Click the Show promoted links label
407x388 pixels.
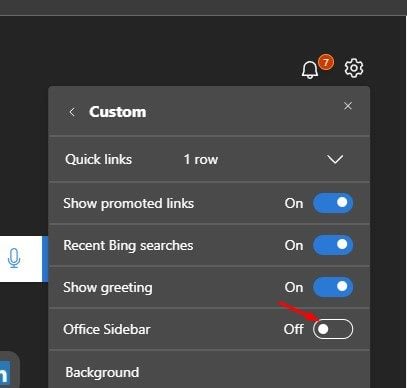(129, 203)
